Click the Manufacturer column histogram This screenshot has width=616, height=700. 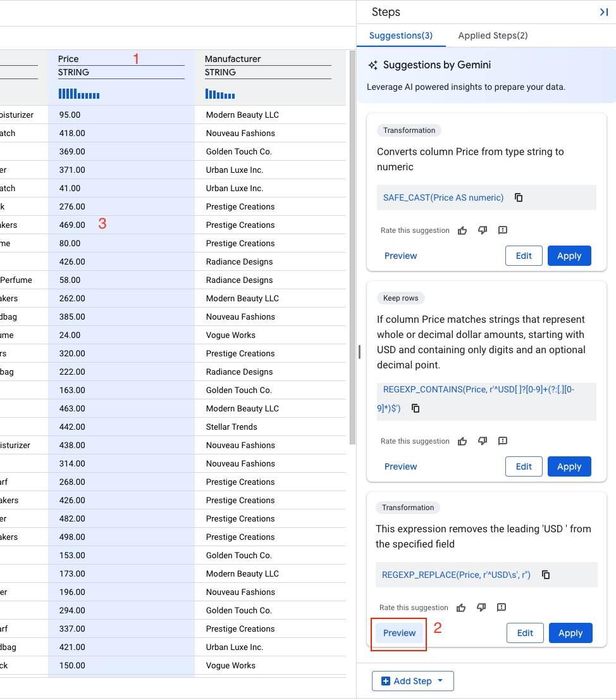(220, 94)
